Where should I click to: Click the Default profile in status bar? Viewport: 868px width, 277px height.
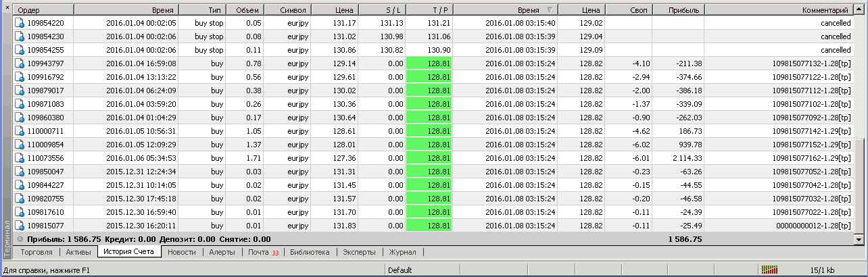[400, 270]
